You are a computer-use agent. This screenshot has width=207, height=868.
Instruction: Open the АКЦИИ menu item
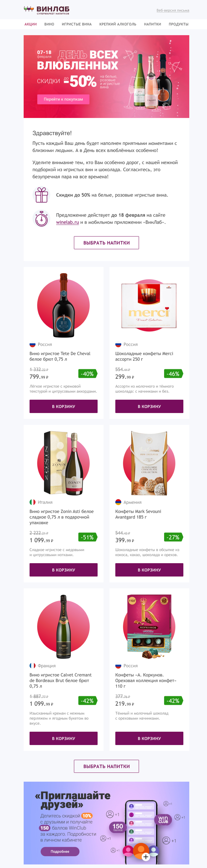point(30,24)
